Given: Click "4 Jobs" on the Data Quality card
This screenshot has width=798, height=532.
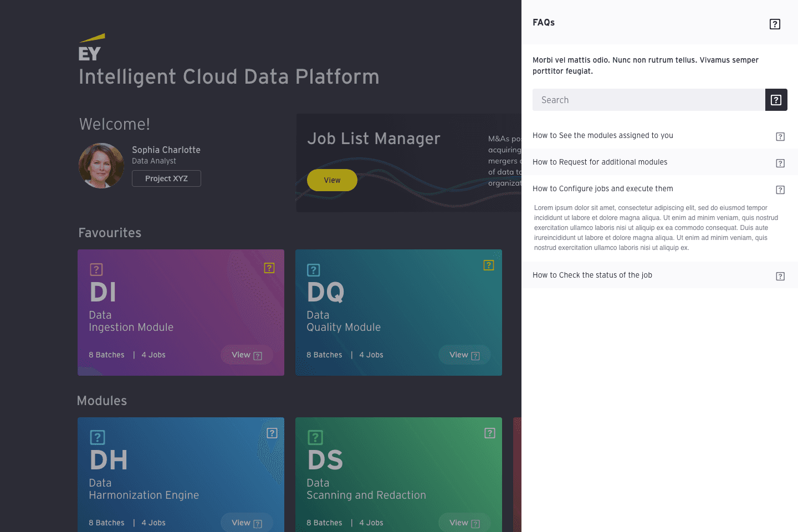Looking at the screenshot, I should pos(371,355).
